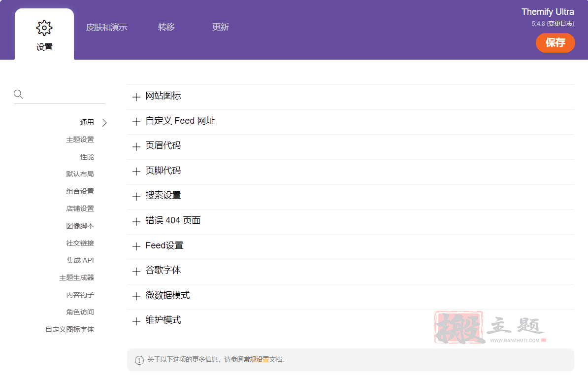
Task: Click the Themify Ultra title text
Action: click(548, 12)
